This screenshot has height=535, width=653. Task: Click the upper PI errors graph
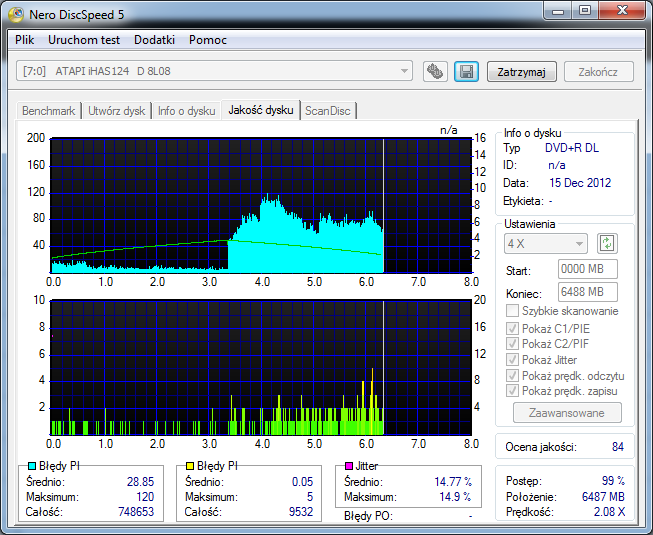(x=261, y=205)
